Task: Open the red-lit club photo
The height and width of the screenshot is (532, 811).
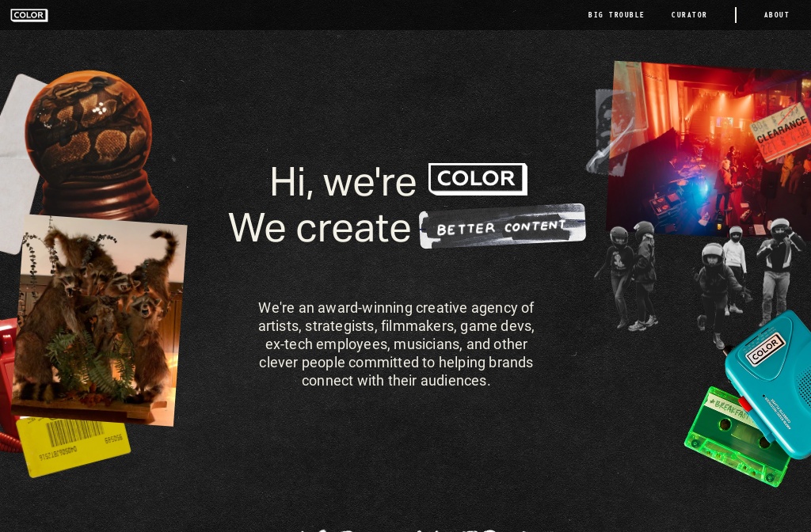Action: coord(709,147)
